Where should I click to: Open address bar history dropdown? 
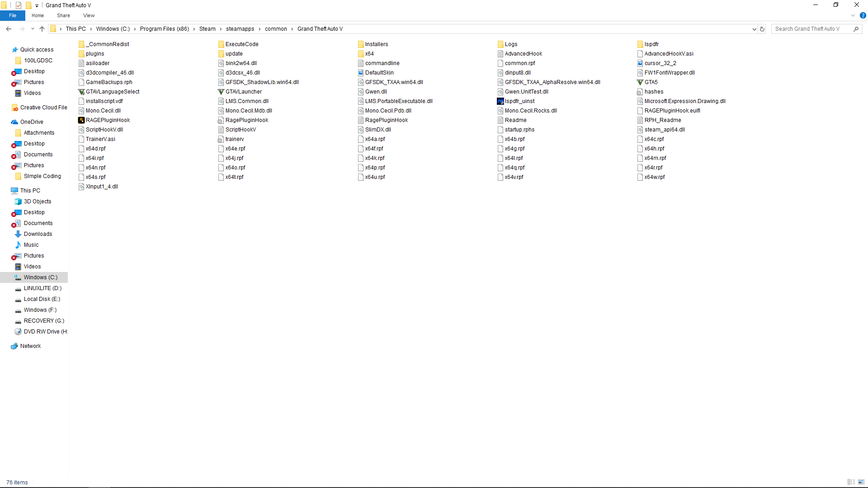pos(754,29)
